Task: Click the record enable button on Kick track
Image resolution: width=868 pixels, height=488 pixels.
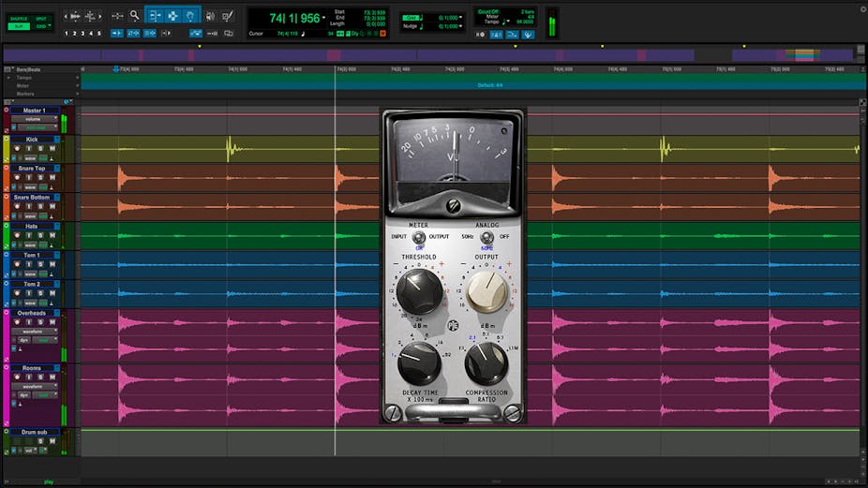Action: pyautogui.click(x=17, y=149)
